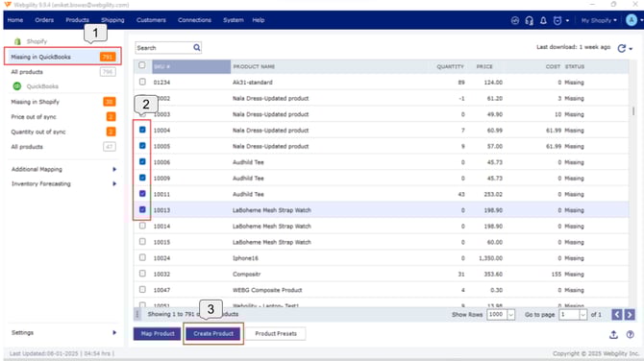The image size is (644, 361).
Task: Open the help question mark icon
Action: [x=630, y=334]
